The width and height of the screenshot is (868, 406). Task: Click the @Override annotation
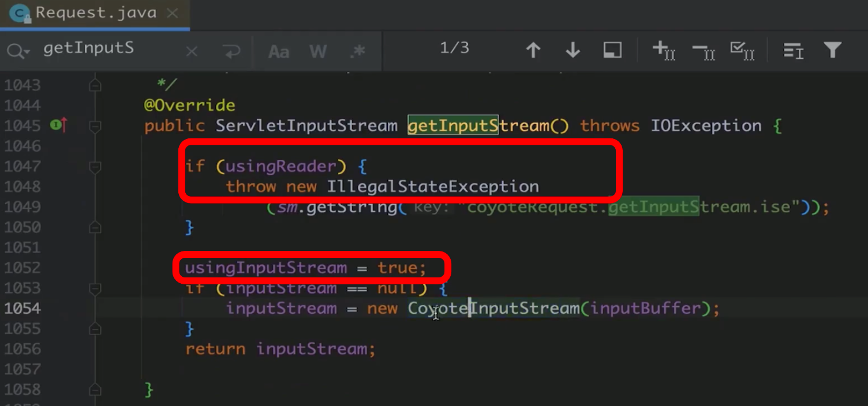click(x=190, y=106)
